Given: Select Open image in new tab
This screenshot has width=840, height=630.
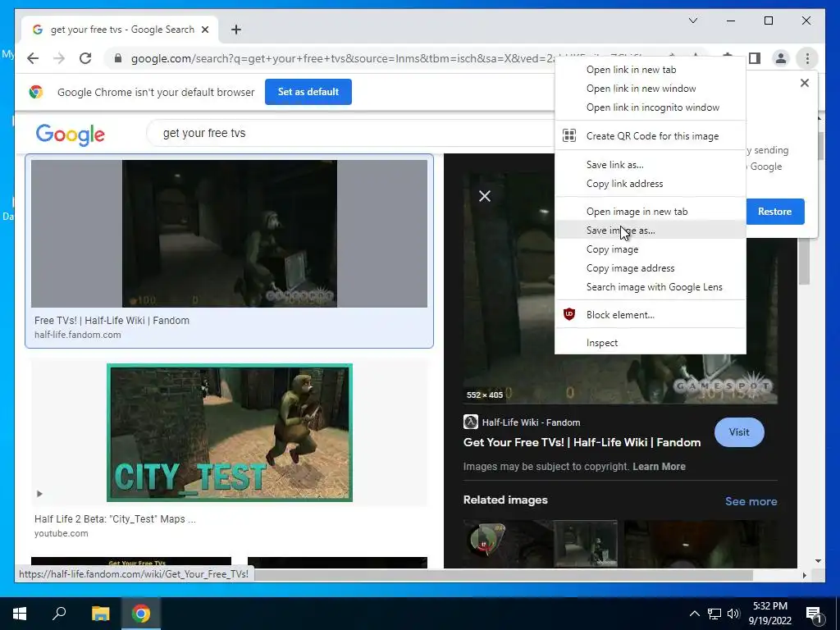Looking at the screenshot, I should (651, 212).
